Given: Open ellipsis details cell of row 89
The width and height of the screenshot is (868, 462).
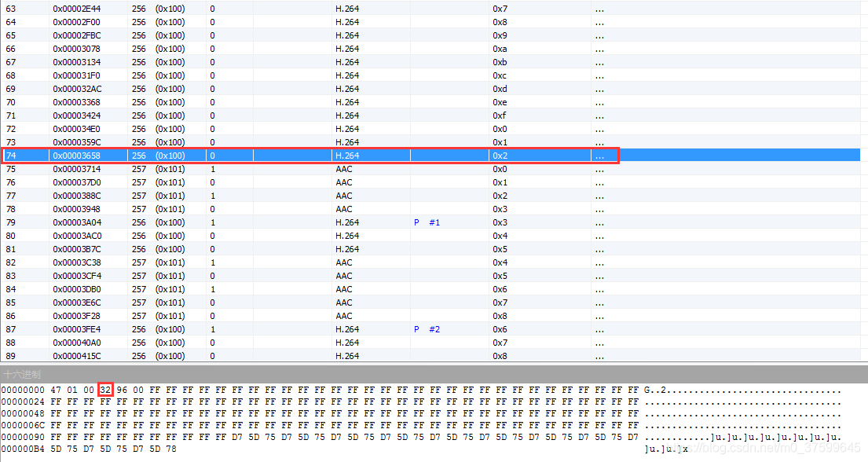Looking at the screenshot, I should 599,356.
